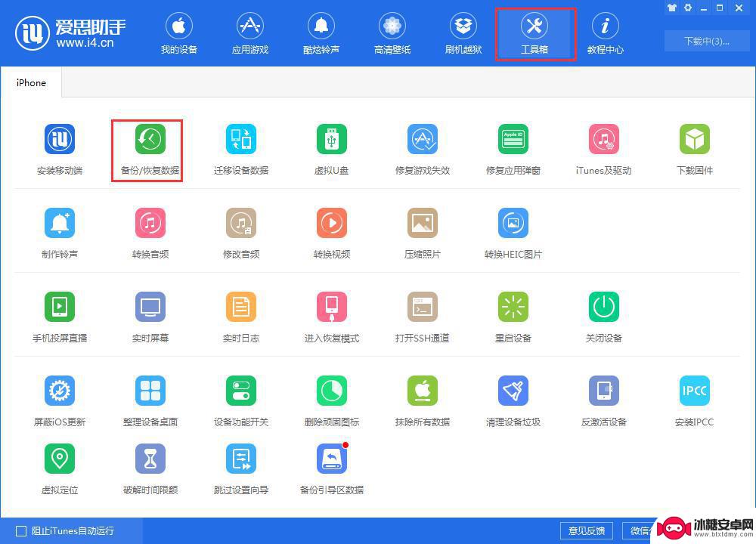Launch 压缩照片 tool

(x=423, y=233)
